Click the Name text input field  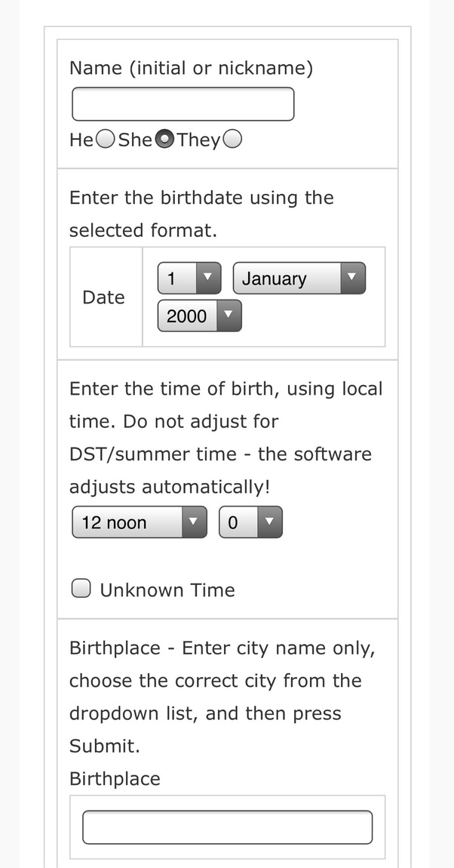(183, 104)
